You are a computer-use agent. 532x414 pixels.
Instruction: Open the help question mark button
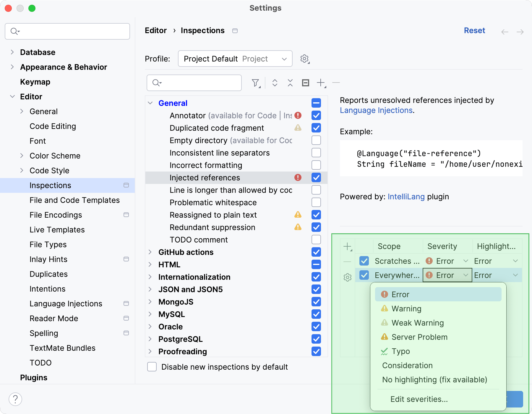15,399
